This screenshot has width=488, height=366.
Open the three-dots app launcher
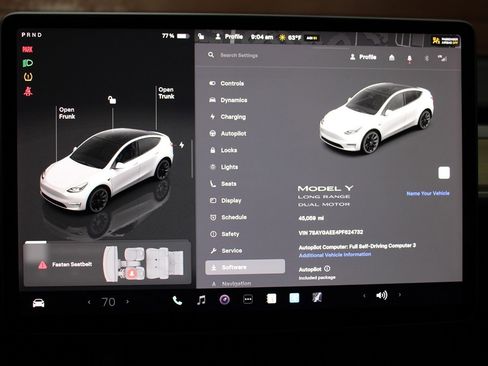point(248,299)
